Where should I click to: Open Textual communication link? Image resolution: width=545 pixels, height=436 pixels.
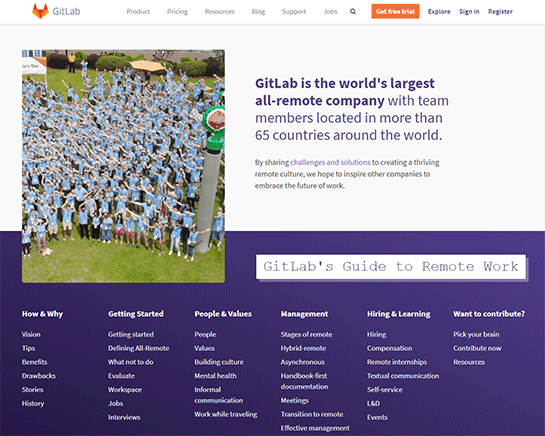point(403,376)
